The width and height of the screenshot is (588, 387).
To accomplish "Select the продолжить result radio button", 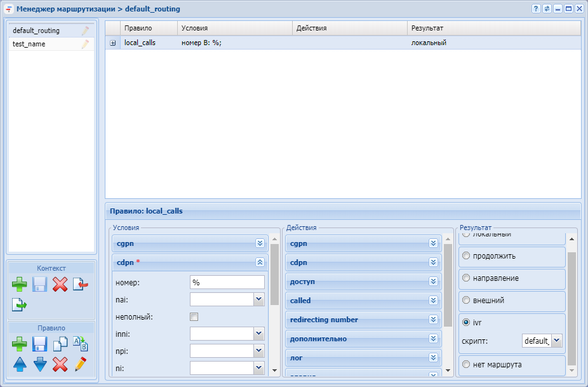I will [466, 257].
